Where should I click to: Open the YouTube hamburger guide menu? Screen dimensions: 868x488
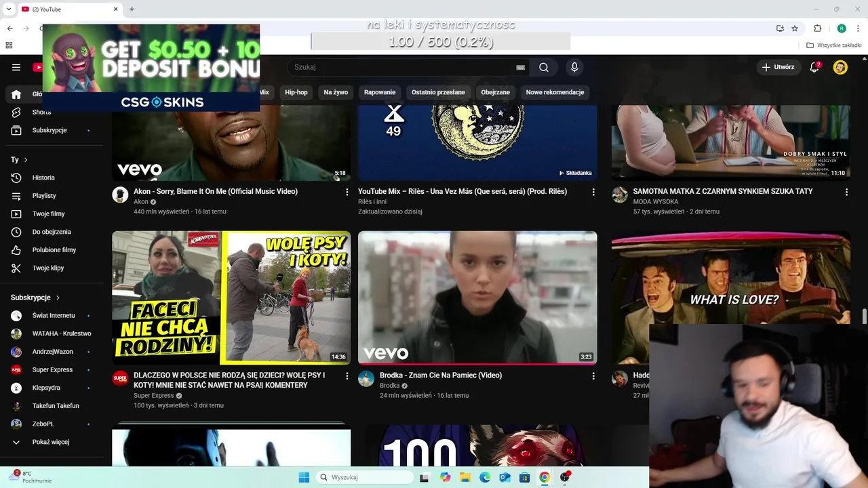[x=16, y=67]
